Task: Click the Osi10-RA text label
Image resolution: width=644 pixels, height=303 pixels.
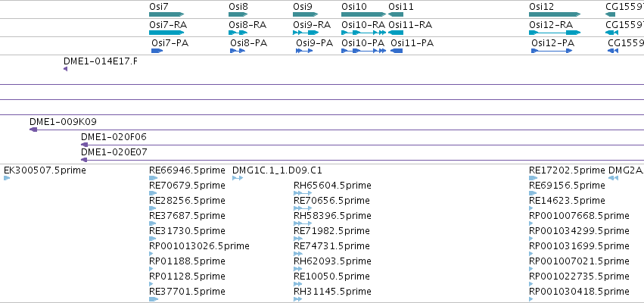Action: click(x=363, y=25)
